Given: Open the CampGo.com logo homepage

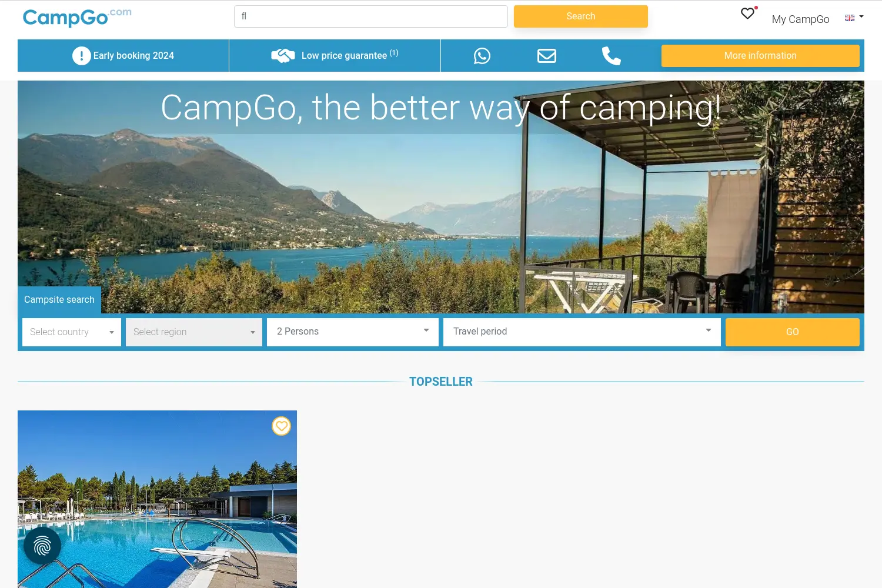Looking at the screenshot, I should [77, 17].
